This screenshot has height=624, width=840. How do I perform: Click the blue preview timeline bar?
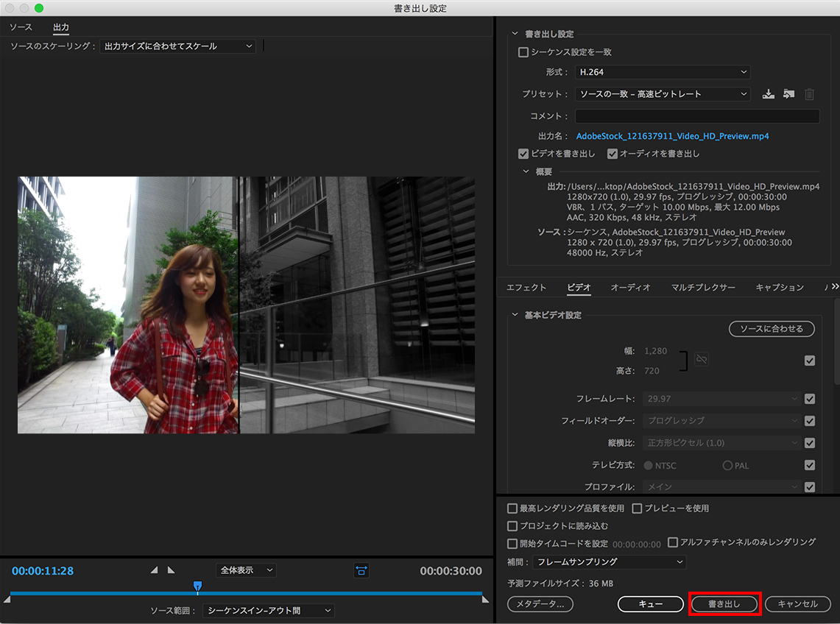246,594
